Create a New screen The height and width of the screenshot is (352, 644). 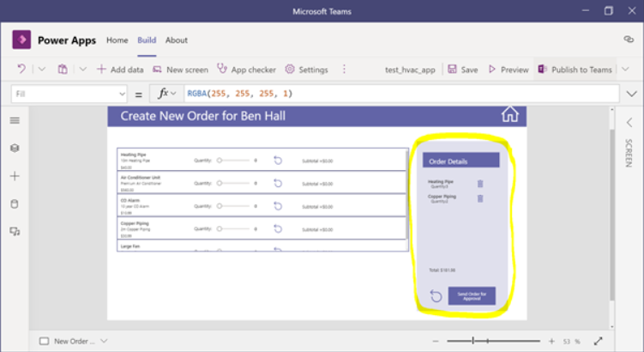pyautogui.click(x=180, y=70)
